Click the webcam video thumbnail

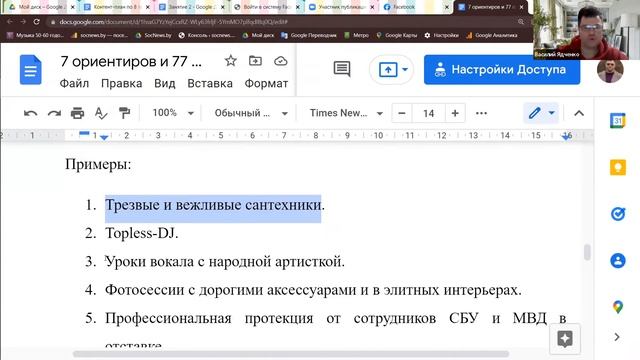tap(586, 30)
